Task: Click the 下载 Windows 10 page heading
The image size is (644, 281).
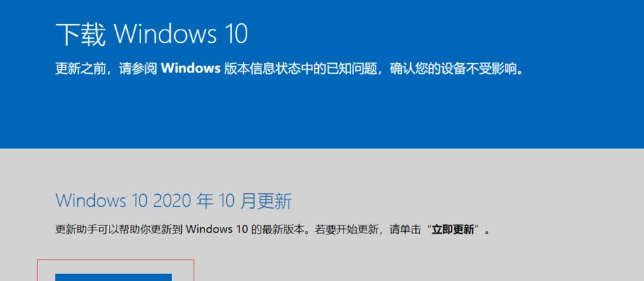Action: [152, 34]
